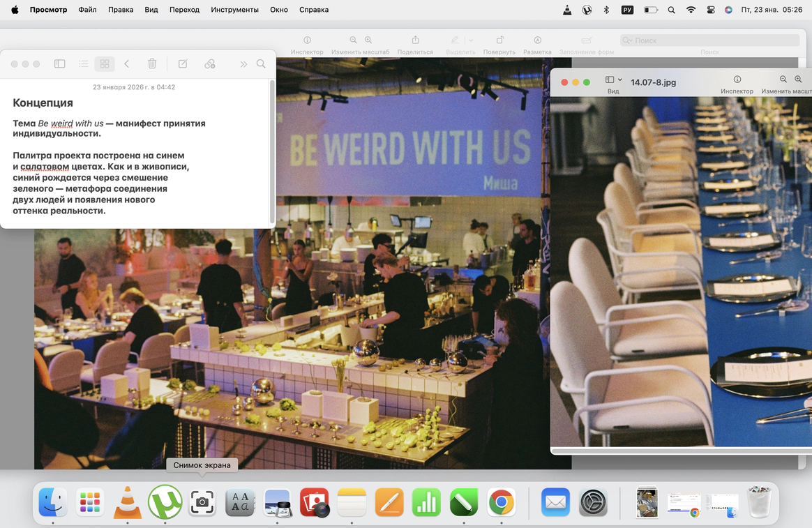Viewport: 812px width, 528px height.
Task: Create a new note with the compose icon
Action: click(183, 64)
